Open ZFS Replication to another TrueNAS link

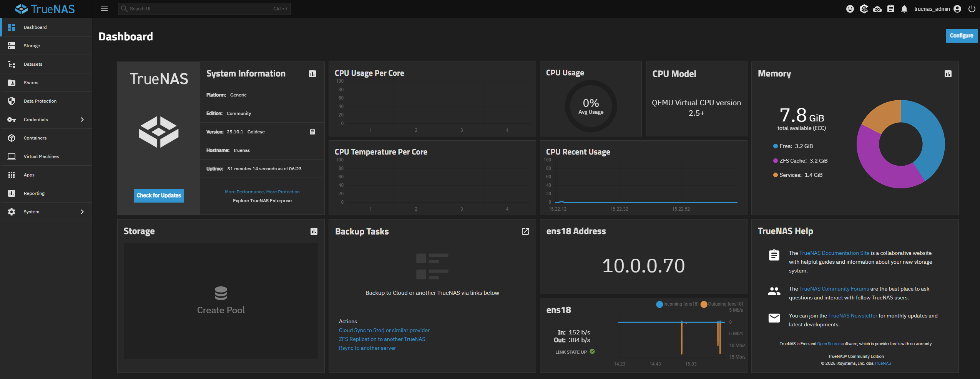tap(382, 339)
